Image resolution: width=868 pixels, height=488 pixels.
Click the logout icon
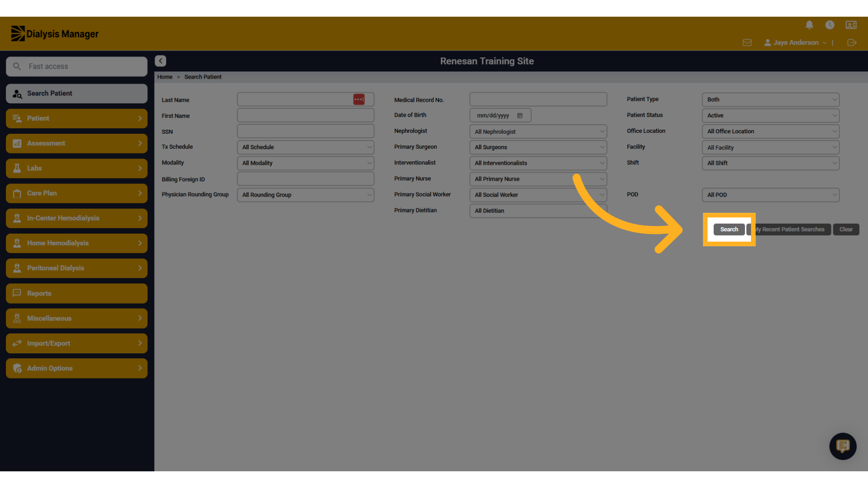pyautogui.click(x=852, y=42)
